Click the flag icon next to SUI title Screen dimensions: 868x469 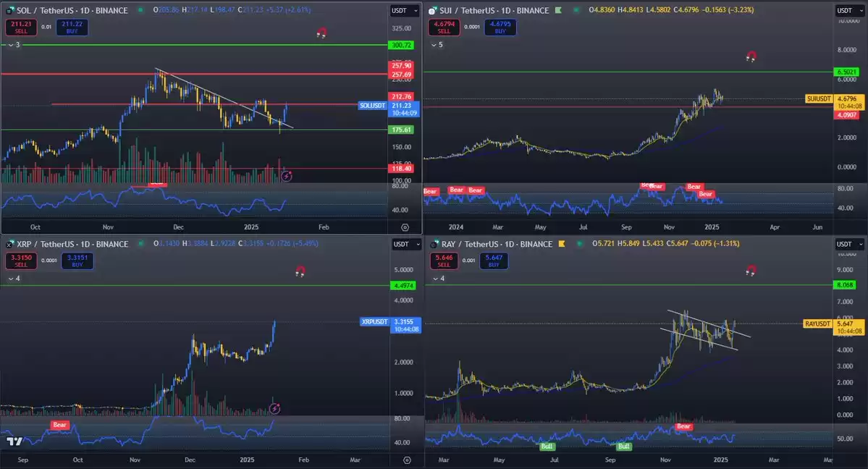[x=558, y=10]
